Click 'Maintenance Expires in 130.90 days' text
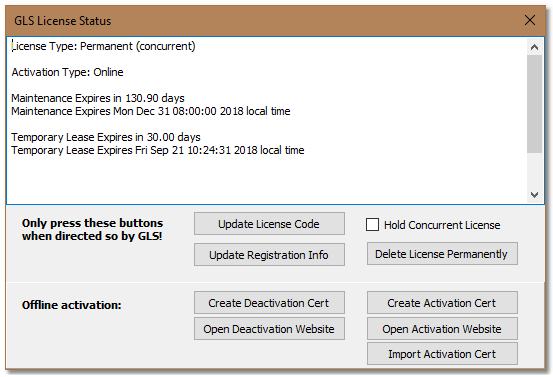The image size is (553, 377). click(x=98, y=98)
